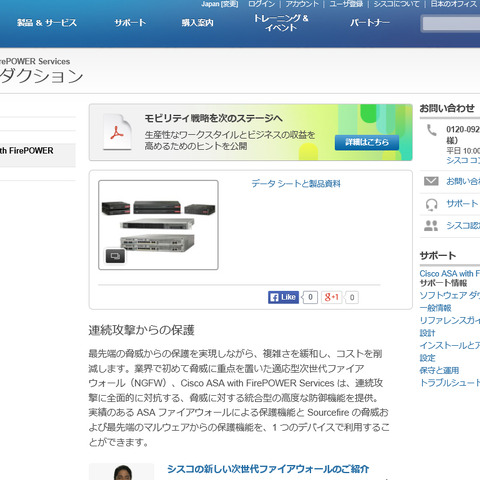Open the トレーニング & イベント menu
This screenshot has height=480, width=480.
click(281, 23)
